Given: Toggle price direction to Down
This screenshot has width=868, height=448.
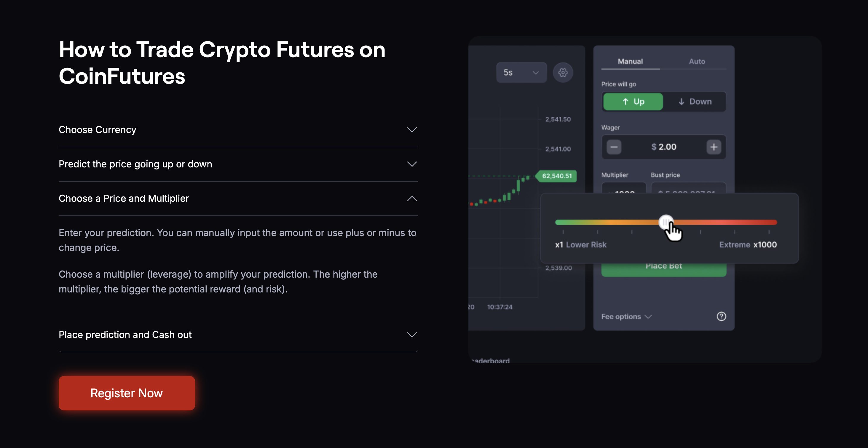Looking at the screenshot, I should click(696, 101).
